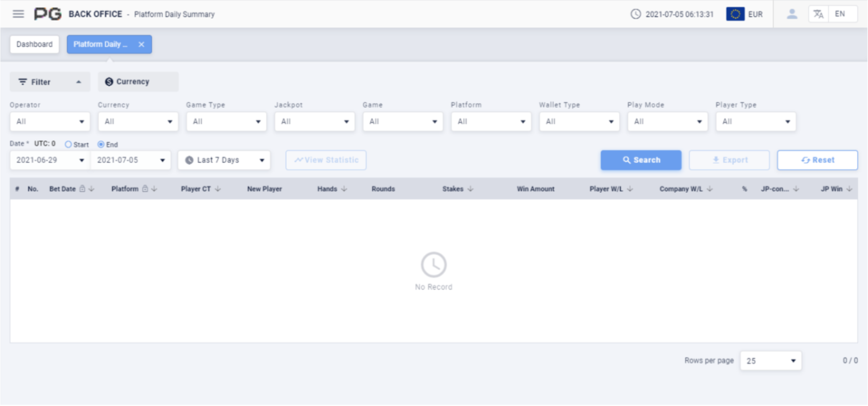Click the lock icon next to Platform column
The width and height of the screenshot is (868, 406).
click(x=145, y=189)
